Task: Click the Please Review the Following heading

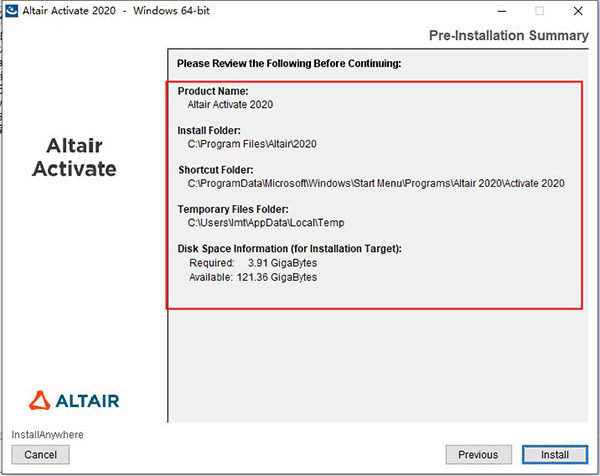Action: (x=289, y=63)
